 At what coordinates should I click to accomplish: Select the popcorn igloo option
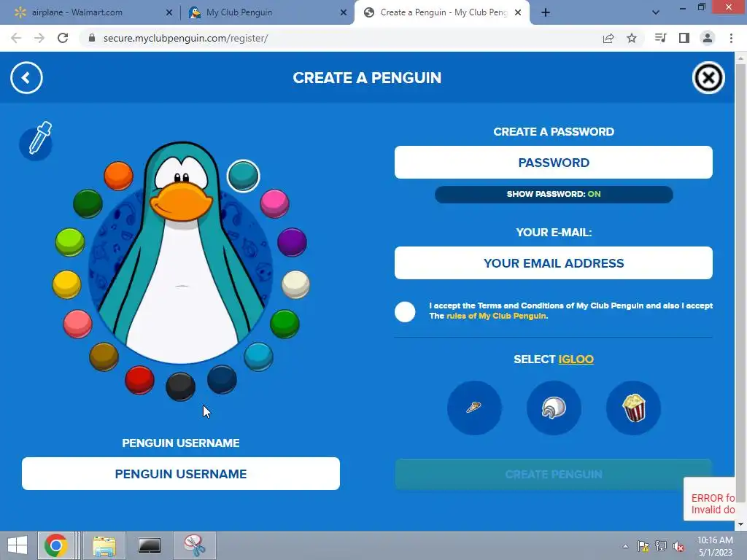point(633,408)
